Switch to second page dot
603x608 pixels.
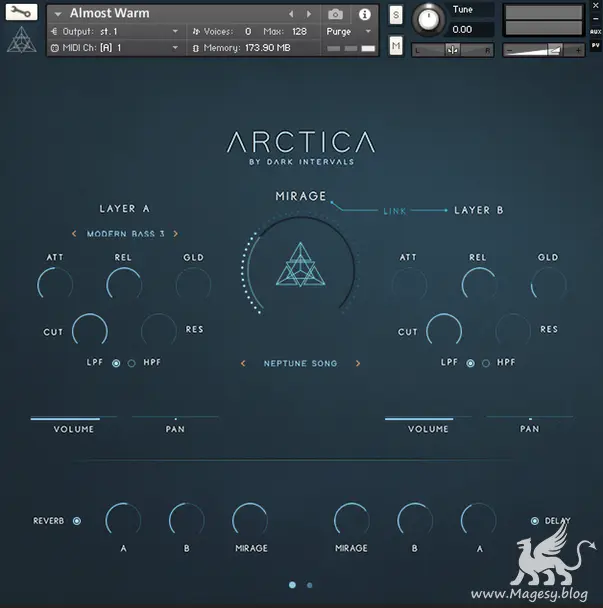pyautogui.click(x=309, y=585)
